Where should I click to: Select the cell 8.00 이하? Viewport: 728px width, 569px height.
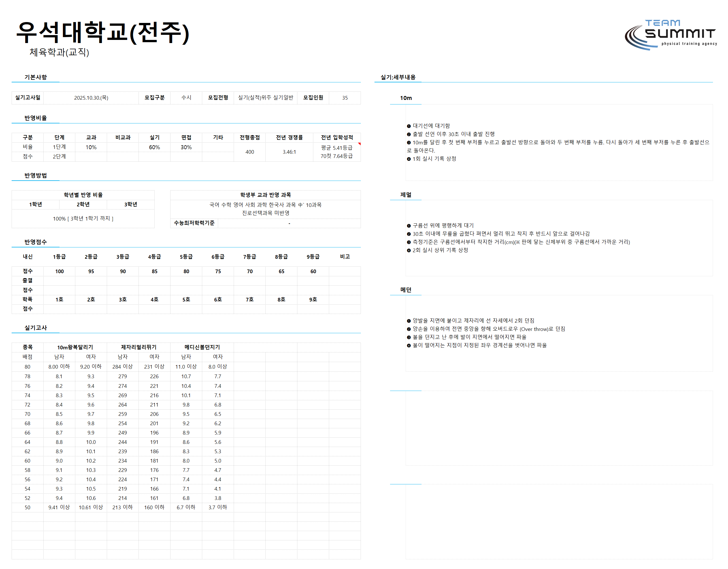point(59,366)
